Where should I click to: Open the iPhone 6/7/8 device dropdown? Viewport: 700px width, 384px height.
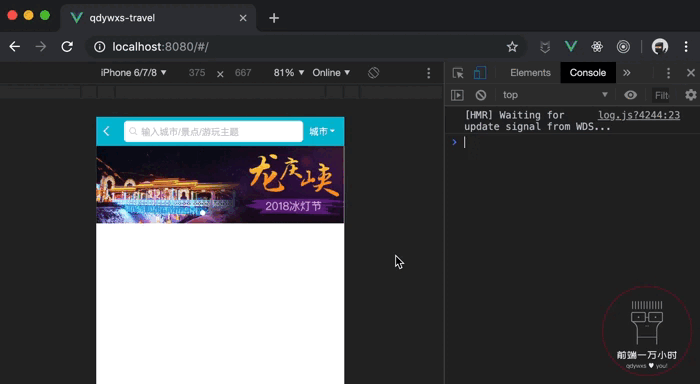coord(133,73)
